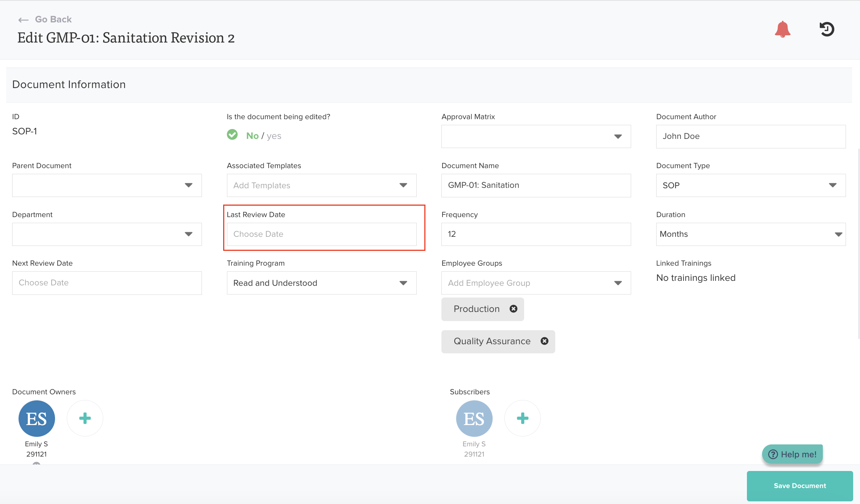Open the Document Type SOP dropdown

(x=750, y=185)
